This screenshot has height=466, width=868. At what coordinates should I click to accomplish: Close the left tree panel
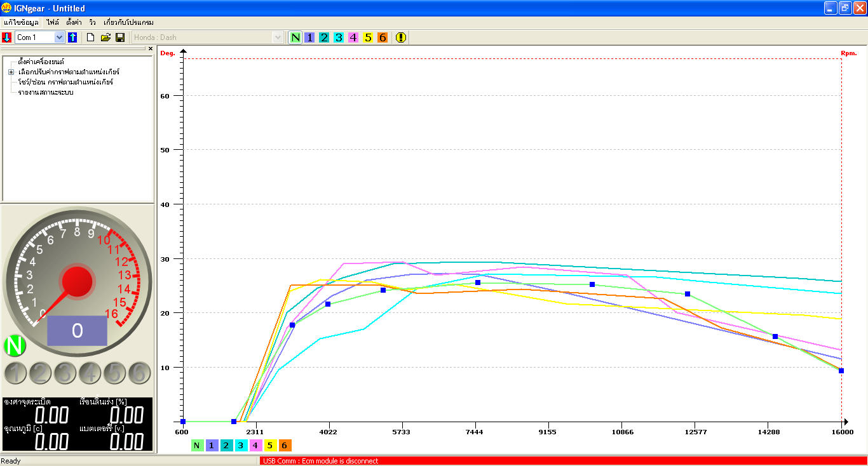[x=151, y=49]
